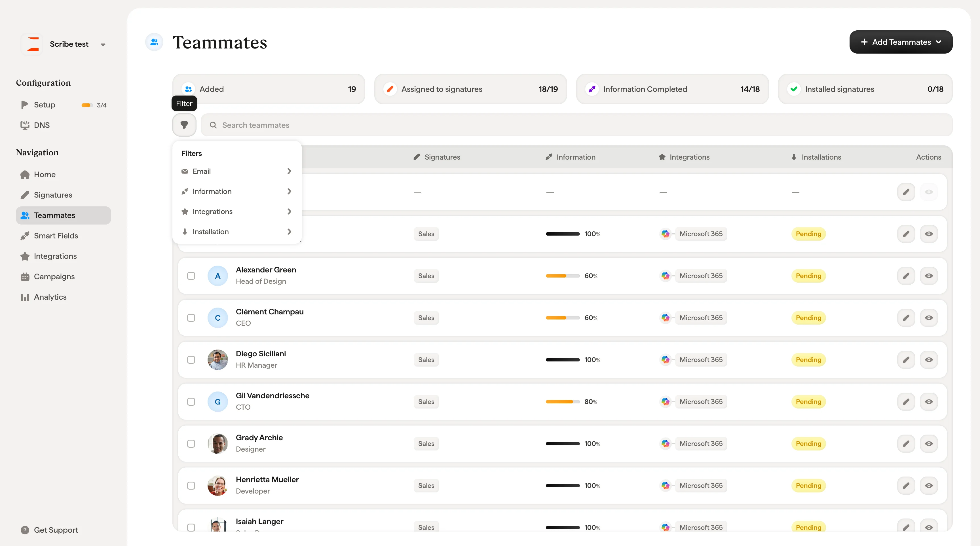Click the Sales signature tag for Alexander Green
Screen dimensions: 980x546
coord(426,276)
